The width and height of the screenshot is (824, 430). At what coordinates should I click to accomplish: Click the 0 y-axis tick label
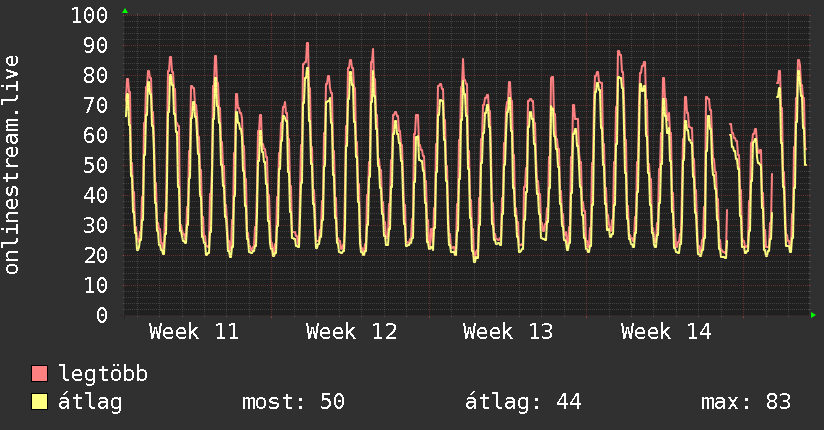click(x=102, y=315)
